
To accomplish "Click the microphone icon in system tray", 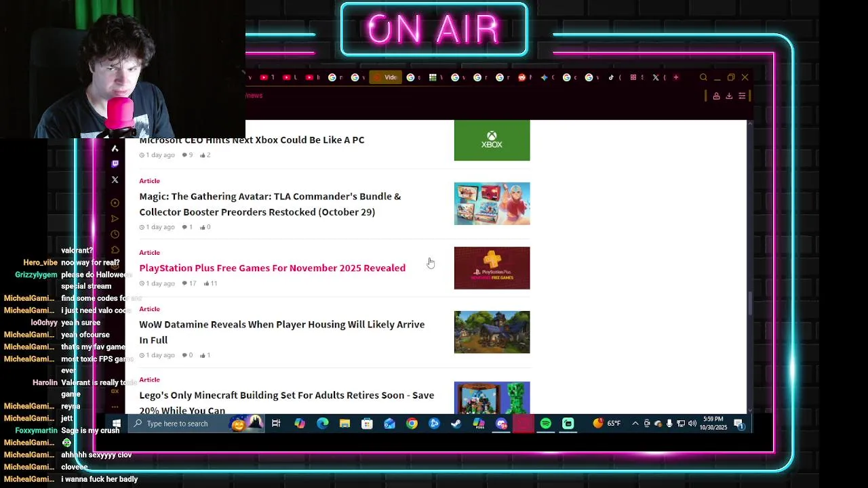I will [x=669, y=424].
